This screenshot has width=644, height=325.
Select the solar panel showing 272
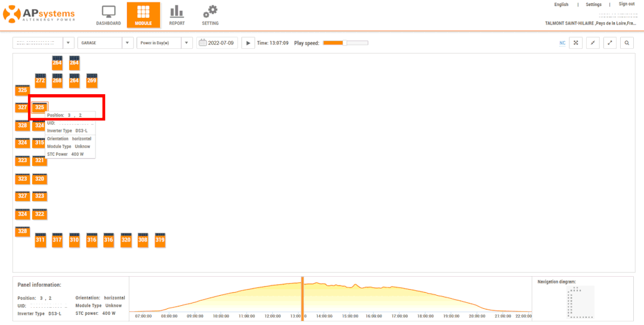pyautogui.click(x=40, y=81)
